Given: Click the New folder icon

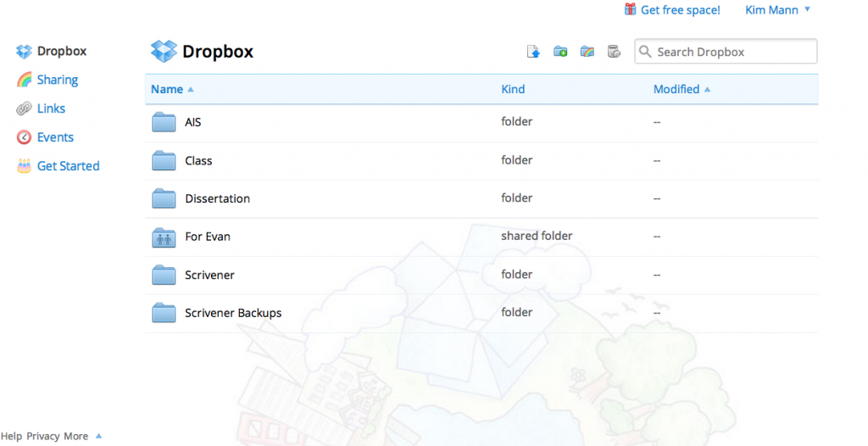Looking at the screenshot, I should pos(560,52).
